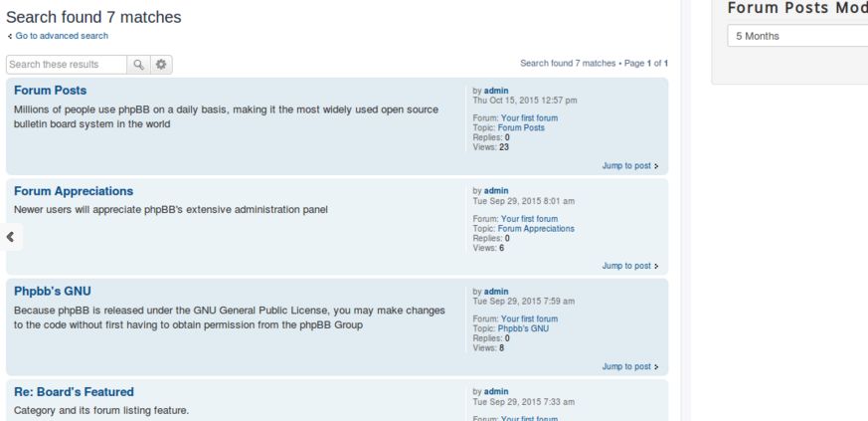Open the 'Phpbb's GNU' result title
This screenshot has height=421, width=868.
(x=53, y=292)
